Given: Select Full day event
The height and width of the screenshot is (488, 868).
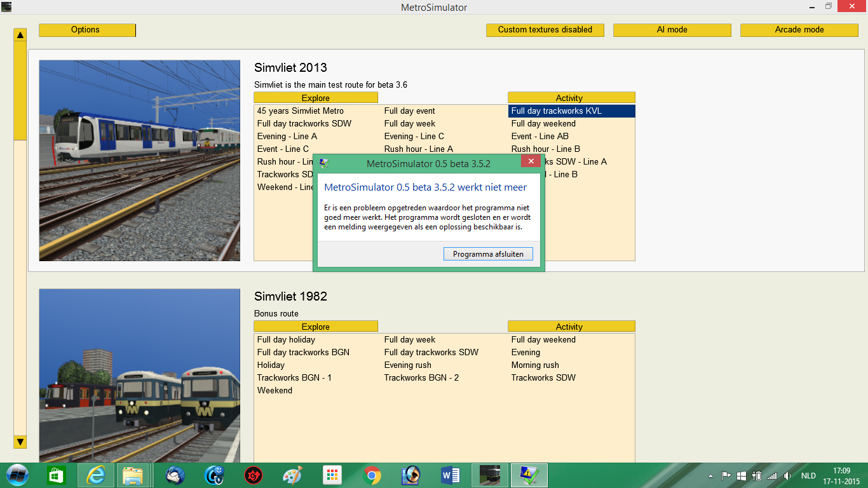Looking at the screenshot, I should [x=410, y=111].
